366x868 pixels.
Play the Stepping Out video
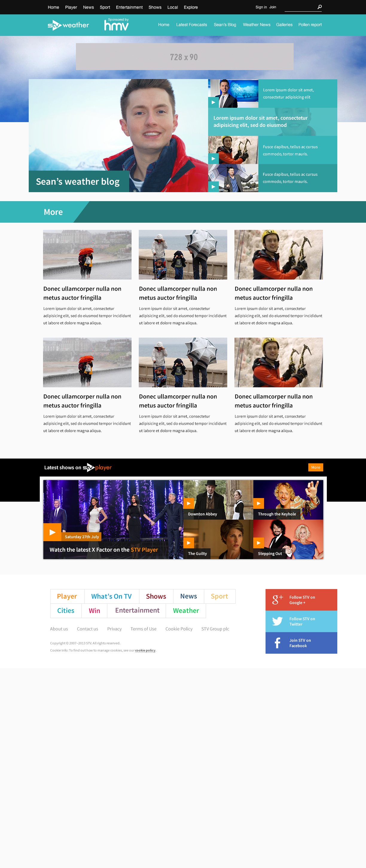point(259,543)
